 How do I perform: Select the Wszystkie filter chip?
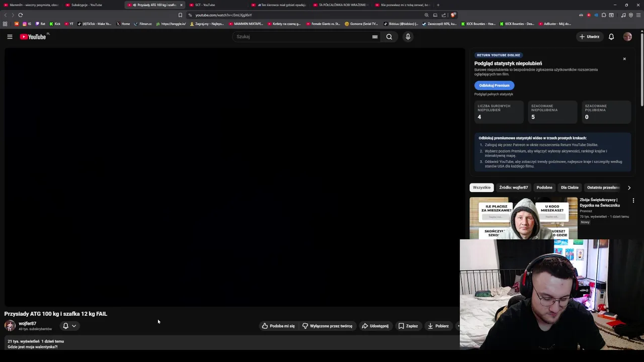tap(481, 188)
